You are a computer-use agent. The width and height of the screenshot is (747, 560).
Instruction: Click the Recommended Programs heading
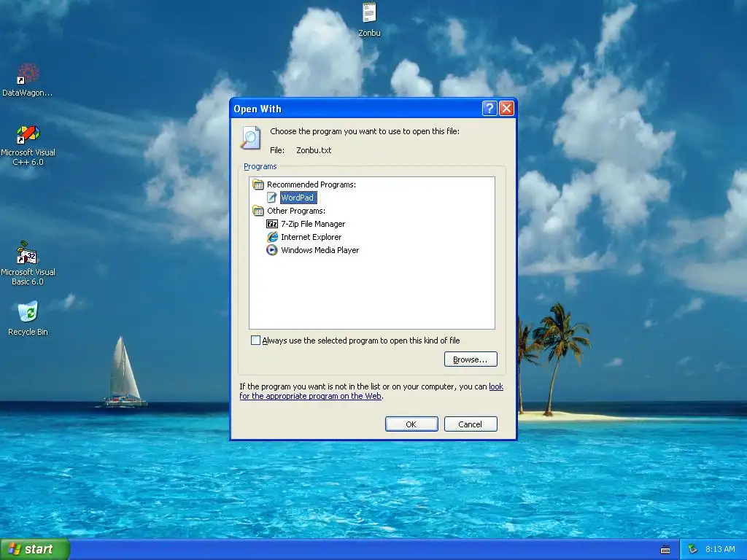(311, 184)
